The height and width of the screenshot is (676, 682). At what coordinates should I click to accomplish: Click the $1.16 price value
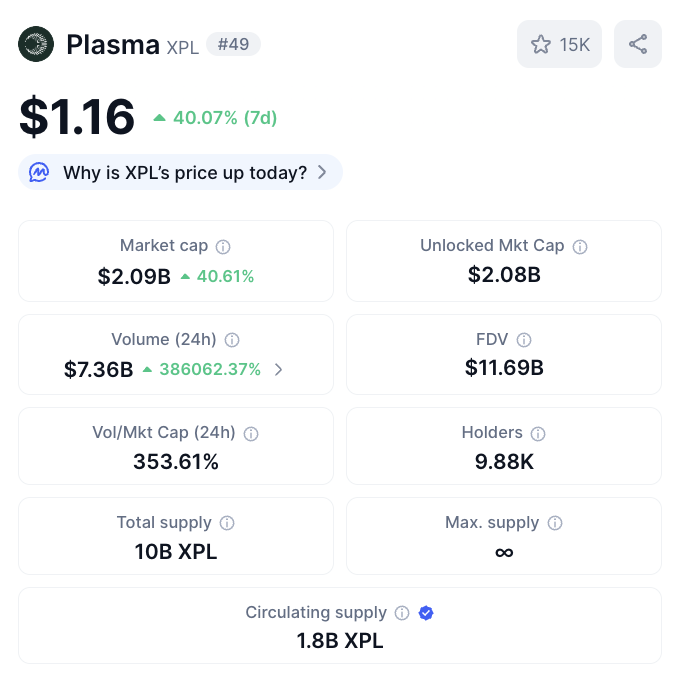[77, 117]
